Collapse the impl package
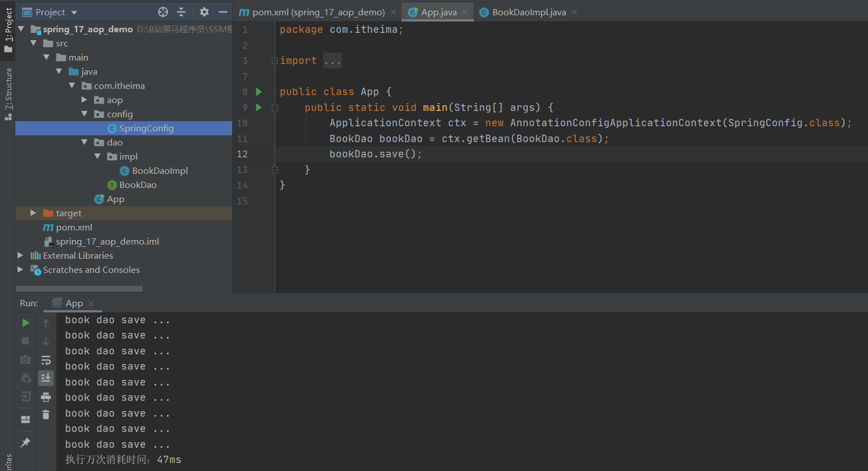 97,156
